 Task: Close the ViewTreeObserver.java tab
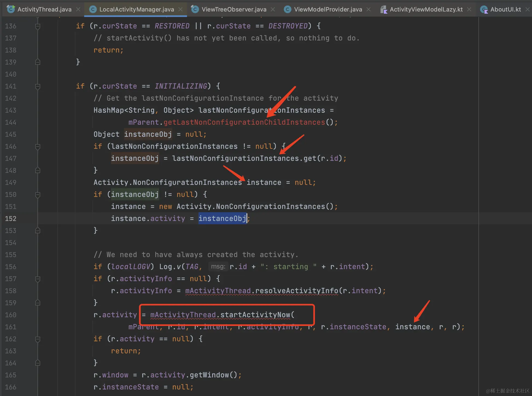pos(273,9)
